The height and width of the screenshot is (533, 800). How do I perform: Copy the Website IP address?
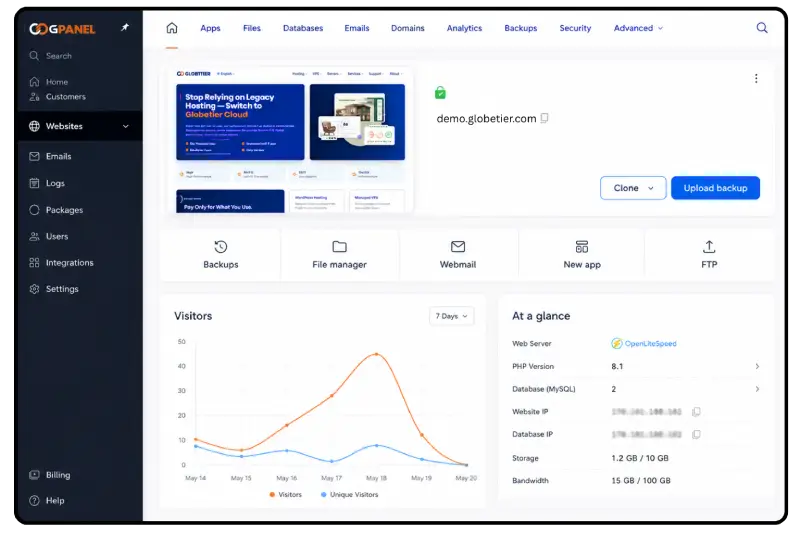(x=696, y=412)
